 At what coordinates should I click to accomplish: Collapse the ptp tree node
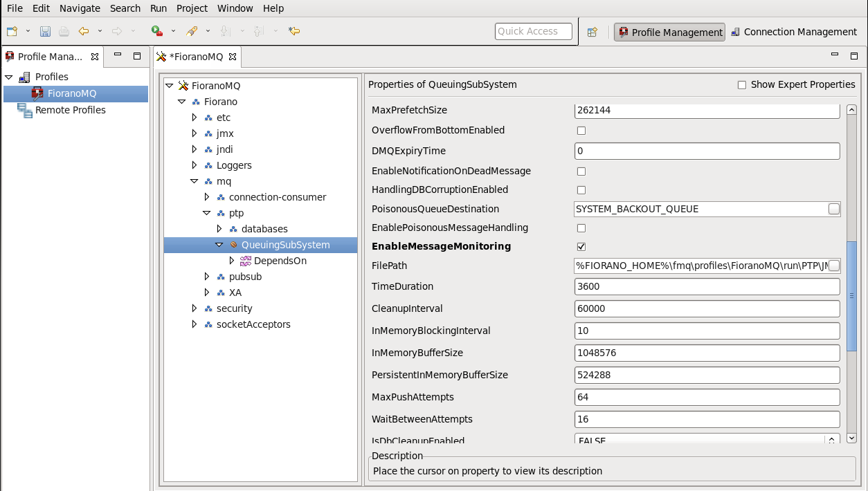tap(207, 213)
